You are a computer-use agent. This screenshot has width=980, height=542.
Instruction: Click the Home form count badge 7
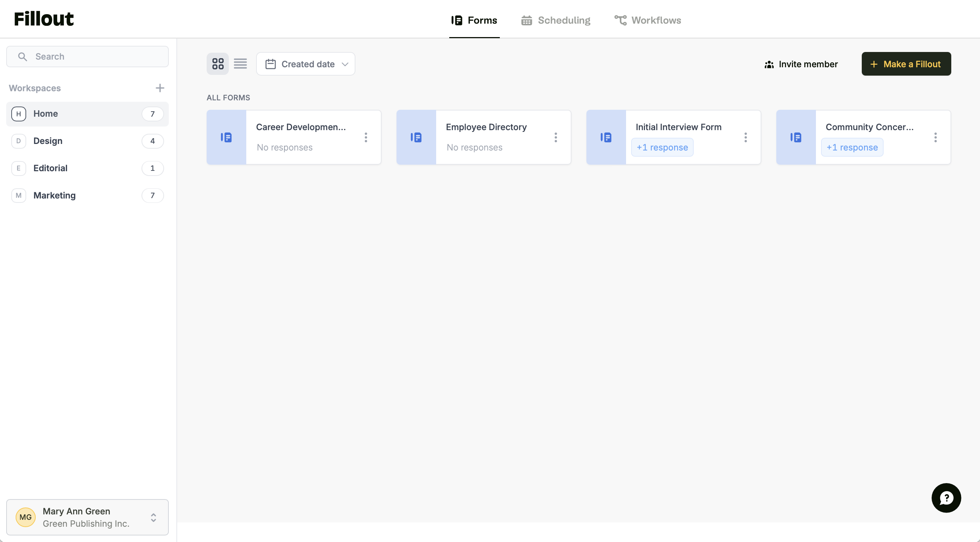pos(152,114)
